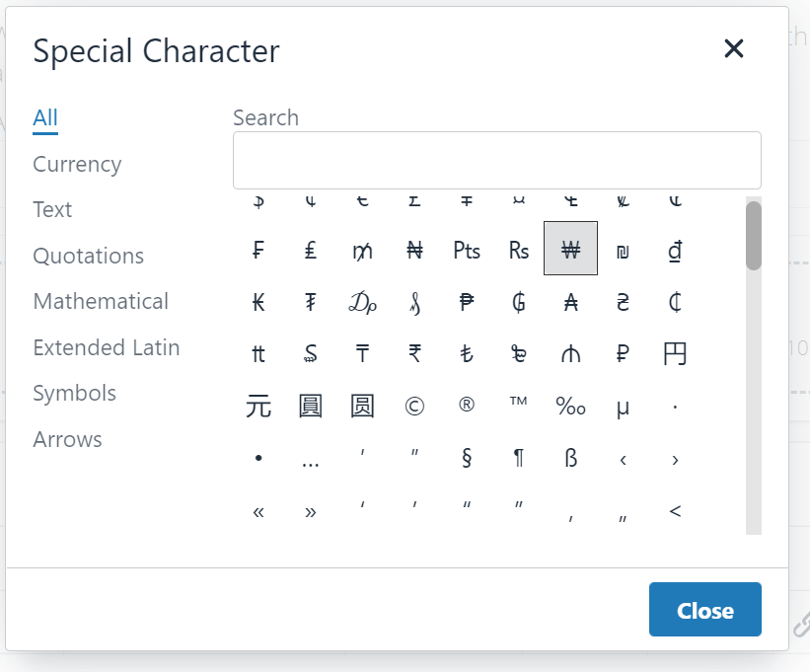Screen dimensions: 810x672
Task: Switch to the Currency category
Action: 77,164
